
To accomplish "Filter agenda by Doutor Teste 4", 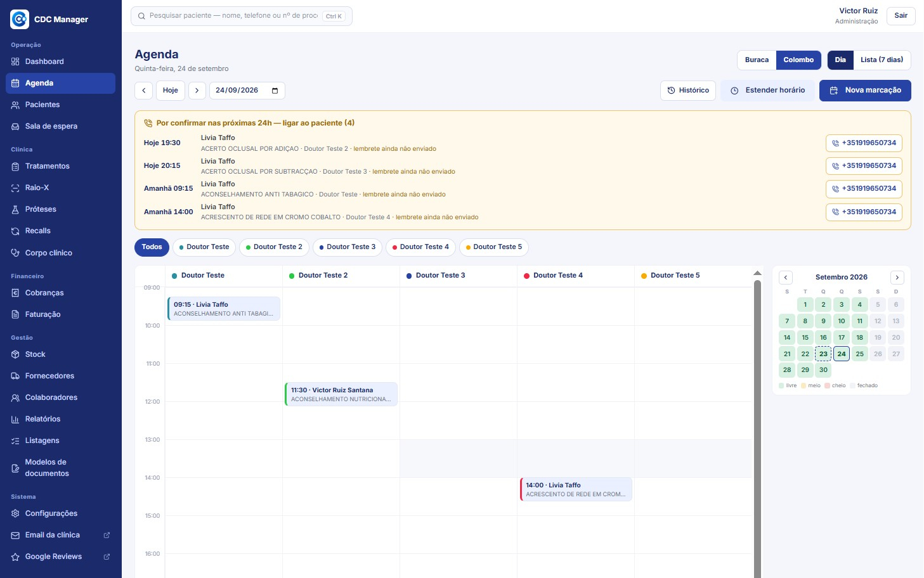I will click(420, 247).
